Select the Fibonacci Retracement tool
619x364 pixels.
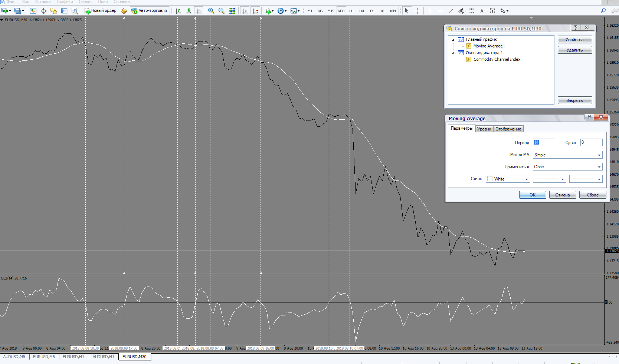coord(471,11)
